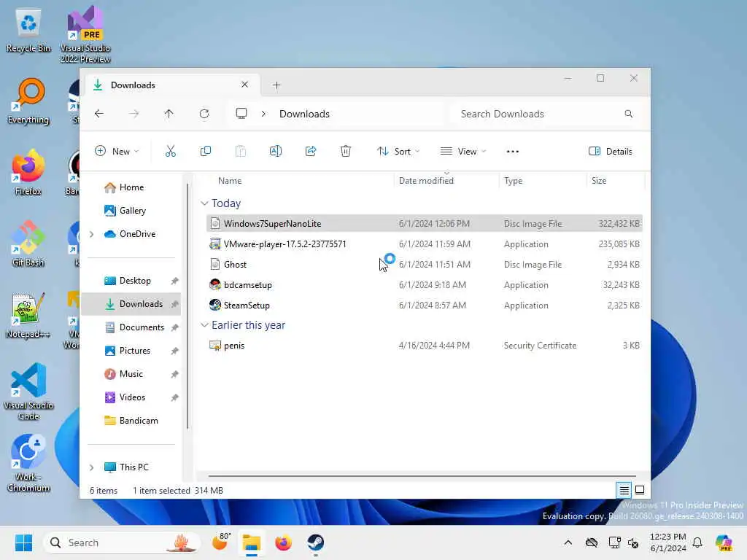
Task: Select the SteamSetup application
Action: tap(425, 306)
